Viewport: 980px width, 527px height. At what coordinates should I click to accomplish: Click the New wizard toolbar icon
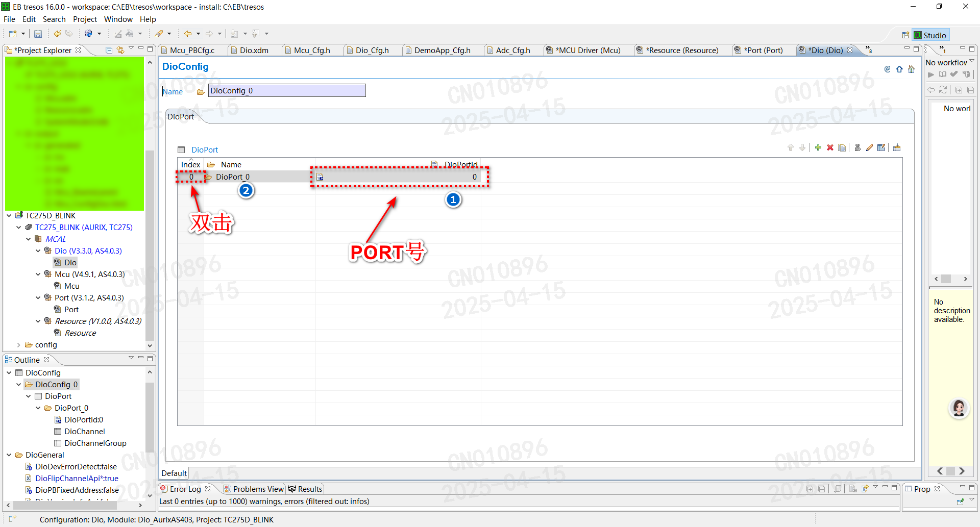13,34
